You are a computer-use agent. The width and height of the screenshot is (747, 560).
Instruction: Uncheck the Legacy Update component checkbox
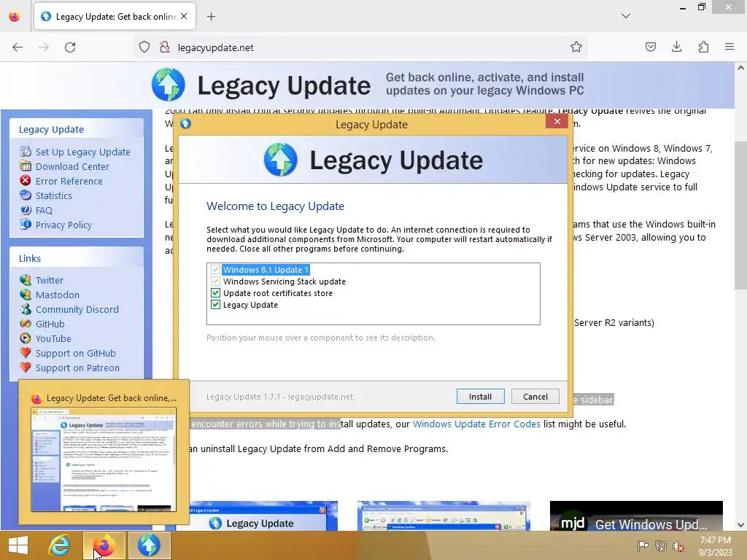coord(215,305)
